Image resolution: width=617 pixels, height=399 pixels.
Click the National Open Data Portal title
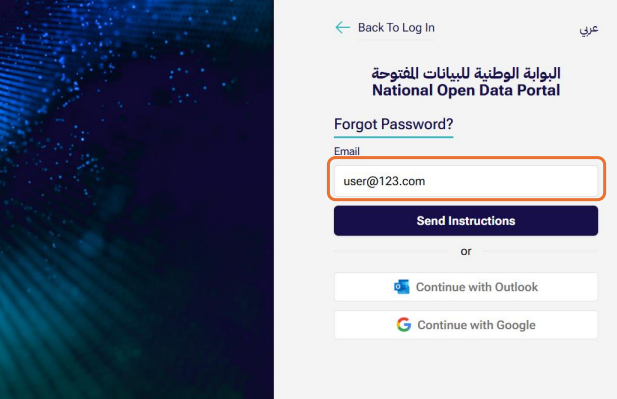tap(466, 90)
